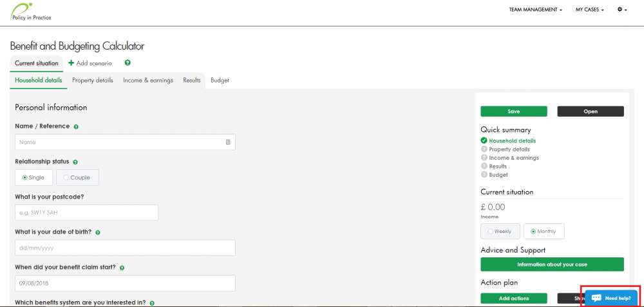Click help icon beside benefit claim start question

[x=122, y=268]
